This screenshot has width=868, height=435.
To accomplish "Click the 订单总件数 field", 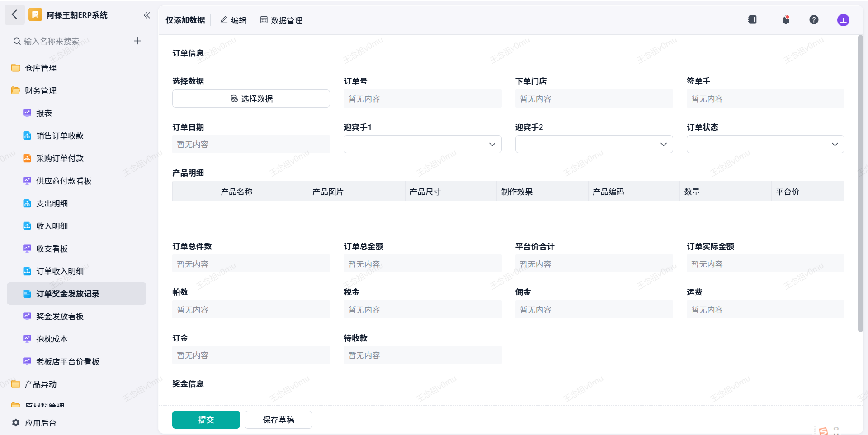I will [x=251, y=264].
